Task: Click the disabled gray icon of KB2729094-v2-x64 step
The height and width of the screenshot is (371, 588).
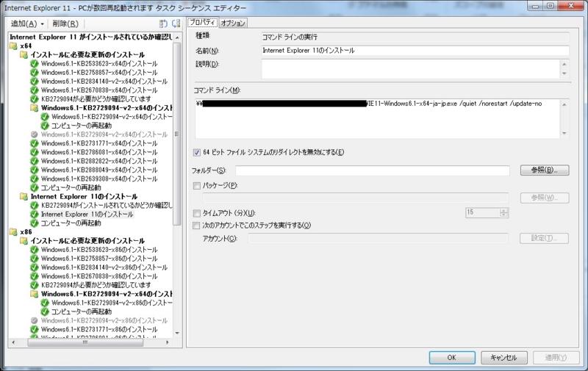Action: point(35,134)
